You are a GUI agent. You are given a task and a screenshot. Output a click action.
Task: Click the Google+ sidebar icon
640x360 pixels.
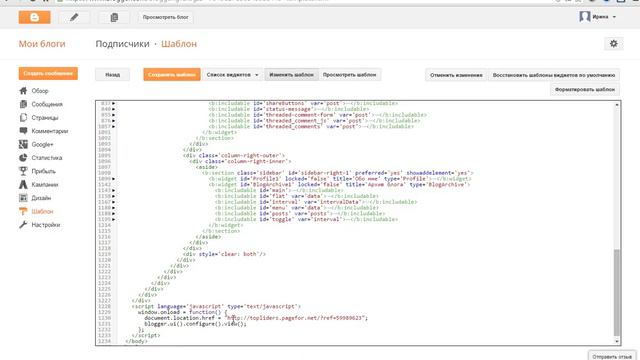(23, 144)
